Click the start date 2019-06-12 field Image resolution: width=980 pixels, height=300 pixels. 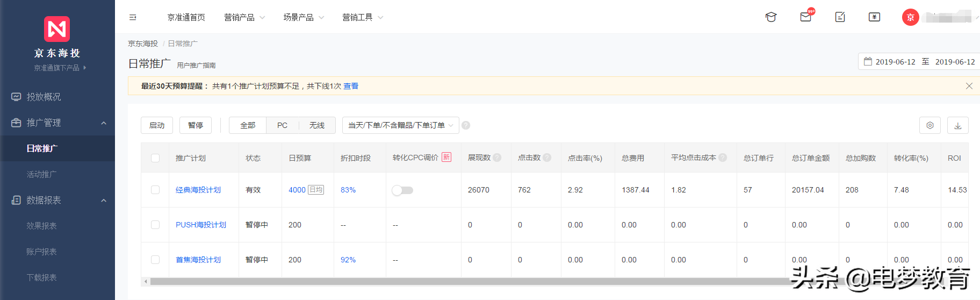[x=896, y=62]
